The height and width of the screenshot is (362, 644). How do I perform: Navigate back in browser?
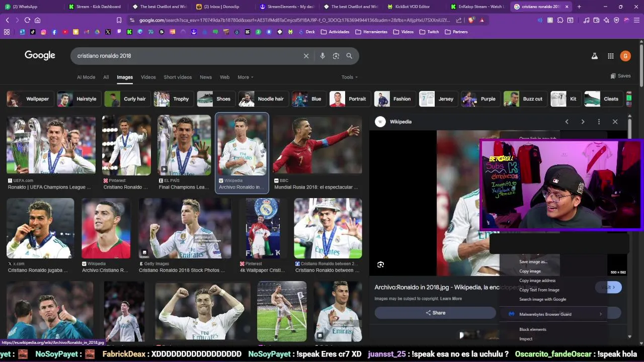[7, 20]
